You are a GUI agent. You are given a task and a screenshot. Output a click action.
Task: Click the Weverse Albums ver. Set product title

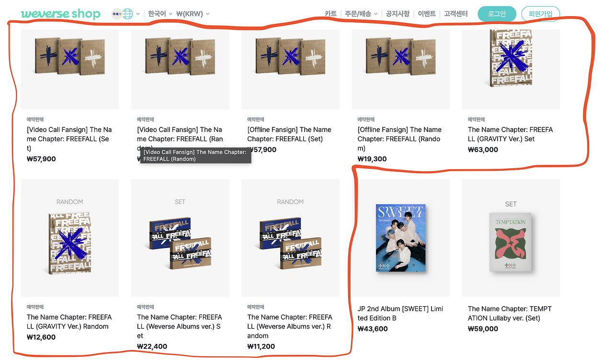180,326
